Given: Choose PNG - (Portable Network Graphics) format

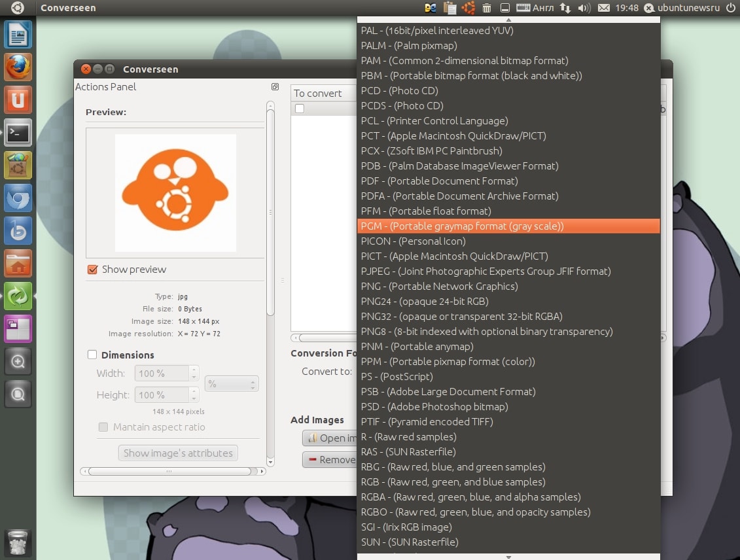Looking at the screenshot, I should (x=508, y=287).
